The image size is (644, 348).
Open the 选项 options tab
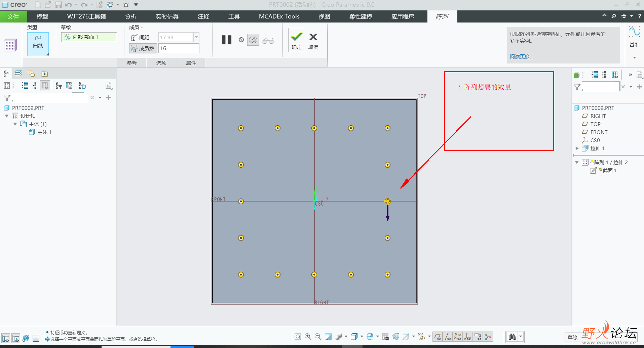(161, 63)
